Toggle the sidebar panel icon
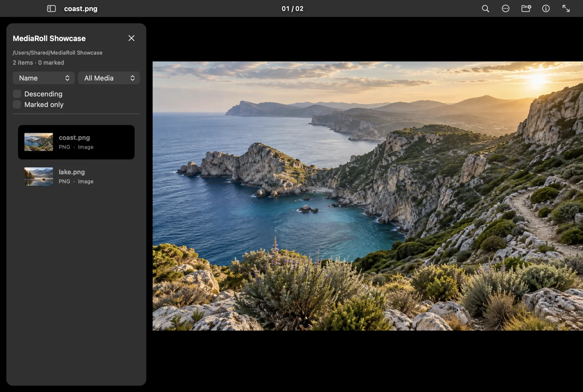Viewport: 583px width, 392px height. 51,8
